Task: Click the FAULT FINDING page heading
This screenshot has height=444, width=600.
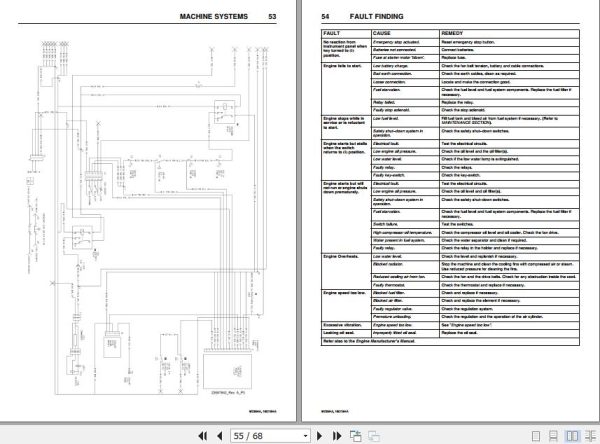Action: (376, 16)
